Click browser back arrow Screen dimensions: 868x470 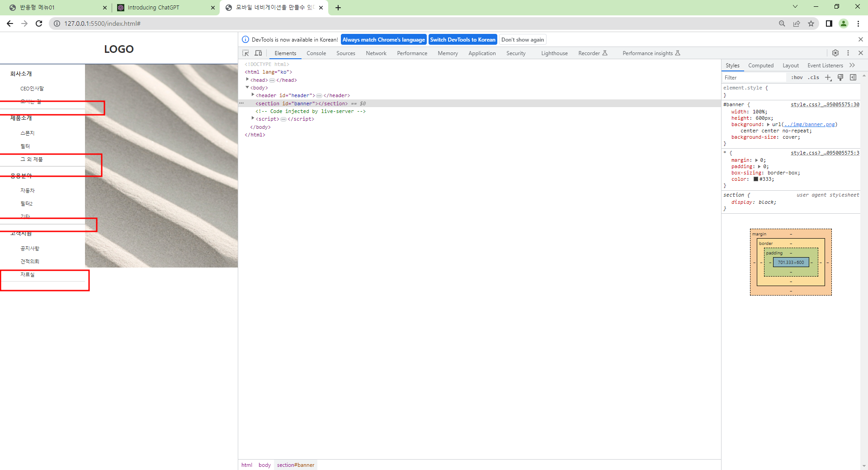tap(10, 23)
